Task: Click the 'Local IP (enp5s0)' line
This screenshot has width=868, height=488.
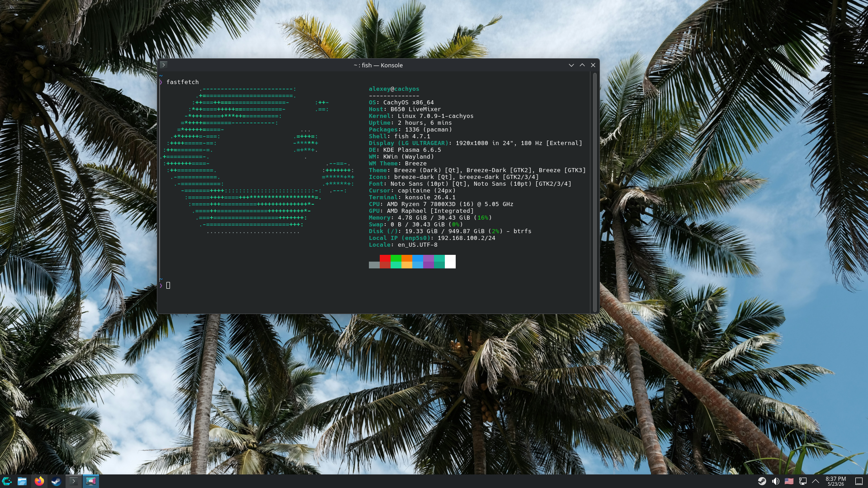Action: [x=432, y=238]
